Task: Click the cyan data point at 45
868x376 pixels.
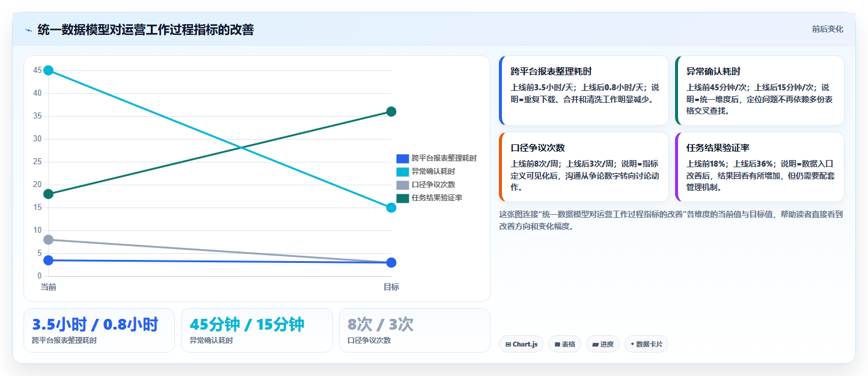Action: [x=49, y=70]
